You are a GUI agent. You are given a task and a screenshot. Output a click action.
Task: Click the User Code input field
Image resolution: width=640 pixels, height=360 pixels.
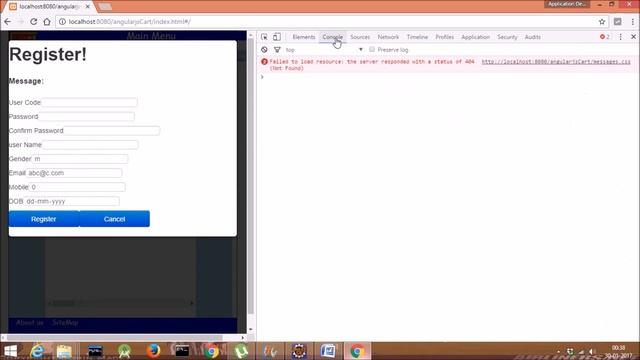89,102
